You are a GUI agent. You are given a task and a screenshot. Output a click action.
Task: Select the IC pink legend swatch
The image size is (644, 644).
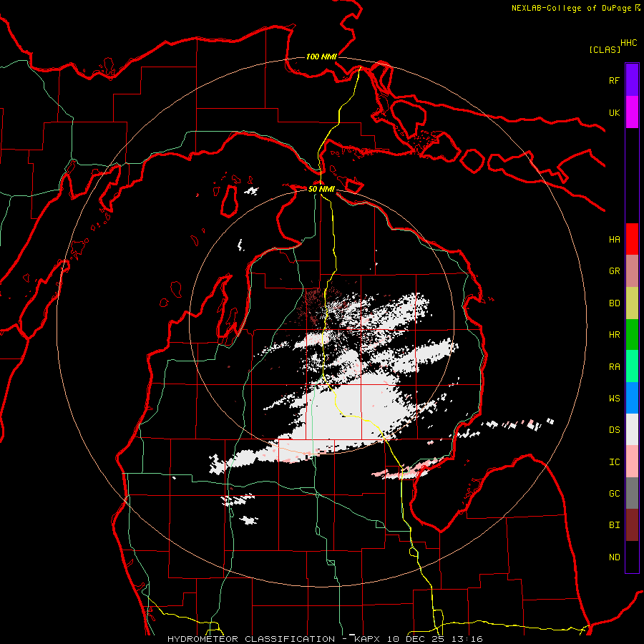[632, 462]
